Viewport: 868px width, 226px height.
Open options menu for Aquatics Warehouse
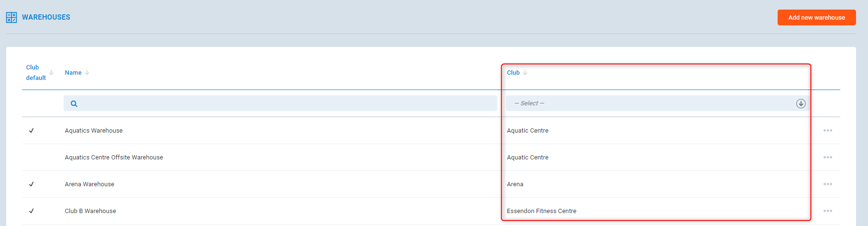coord(827,131)
